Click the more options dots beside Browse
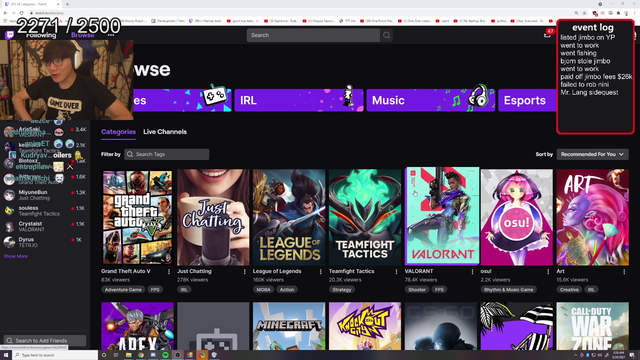640x360 pixels. pyautogui.click(x=111, y=35)
